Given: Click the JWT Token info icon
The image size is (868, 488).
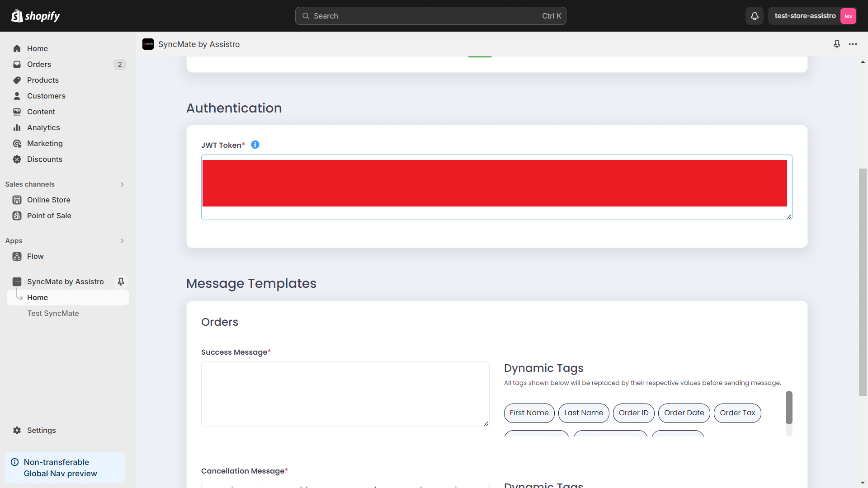Looking at the screenshot, I should click(255, 145).
